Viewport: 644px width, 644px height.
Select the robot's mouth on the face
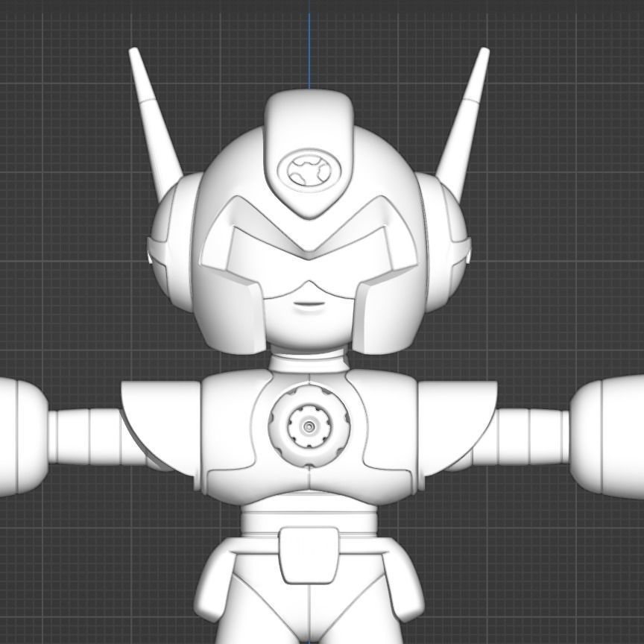coord(309,305)
